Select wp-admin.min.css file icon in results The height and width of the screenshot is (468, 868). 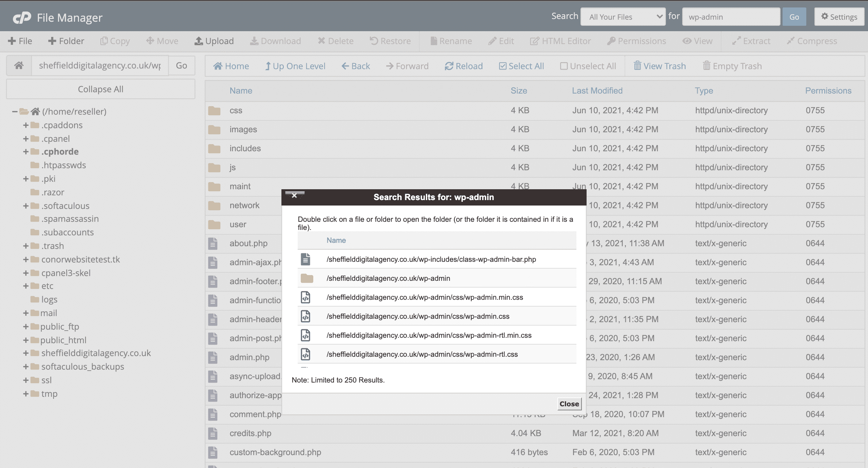305,297
